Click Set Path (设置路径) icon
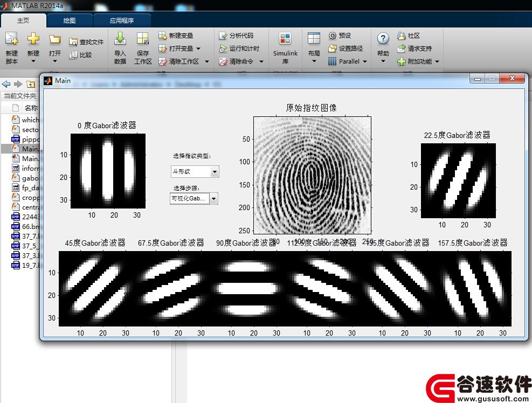Image resolution: width=532 pixels, height=403 pixels. click(333, 48)
